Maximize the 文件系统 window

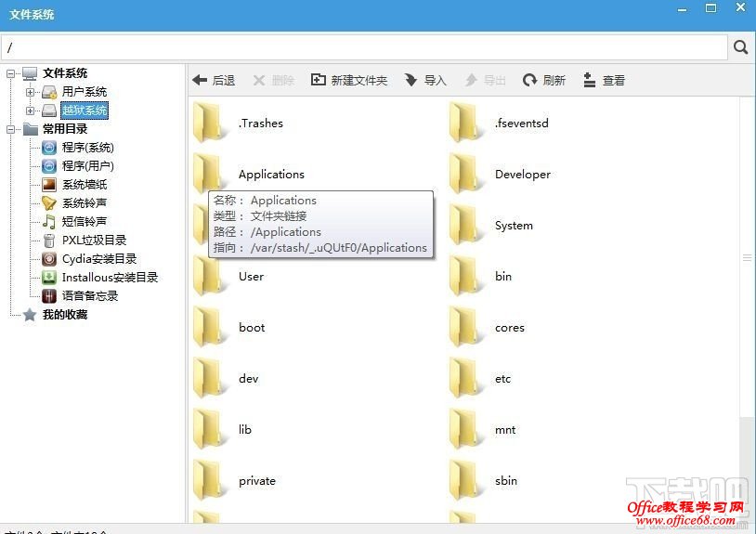pyautogui.click(x=710, y=8)
